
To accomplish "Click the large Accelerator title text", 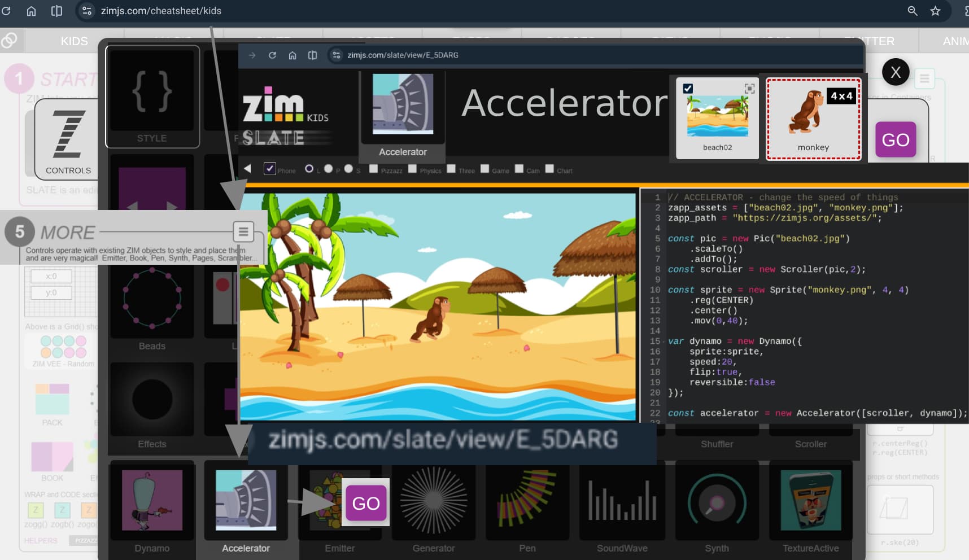I will point(565,103).
